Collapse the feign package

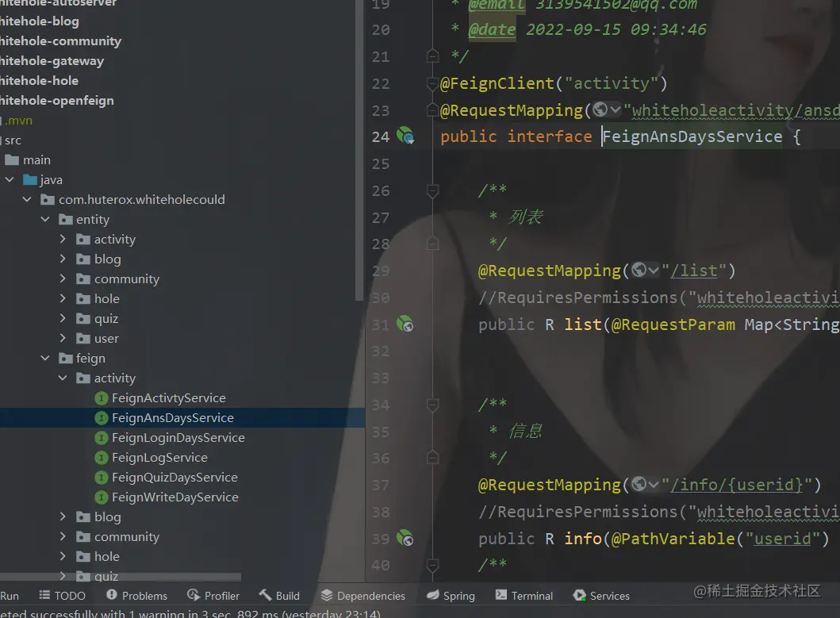(x=45, y=359)
